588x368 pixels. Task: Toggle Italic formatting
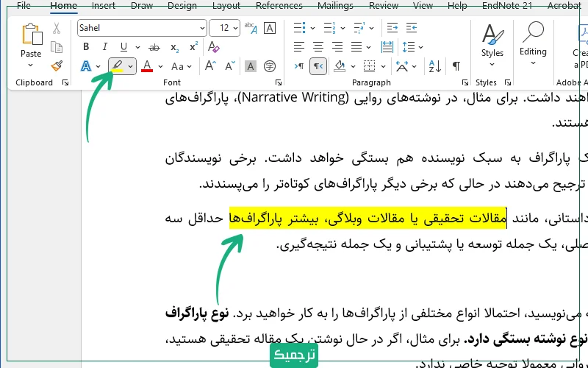click(105, 47)
